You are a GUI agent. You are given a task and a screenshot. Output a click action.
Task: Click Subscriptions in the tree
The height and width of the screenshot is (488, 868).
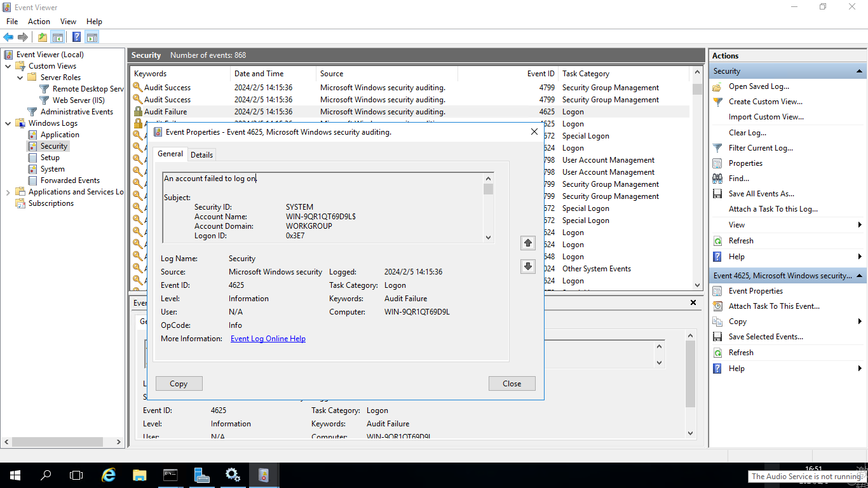click(51, 203)
